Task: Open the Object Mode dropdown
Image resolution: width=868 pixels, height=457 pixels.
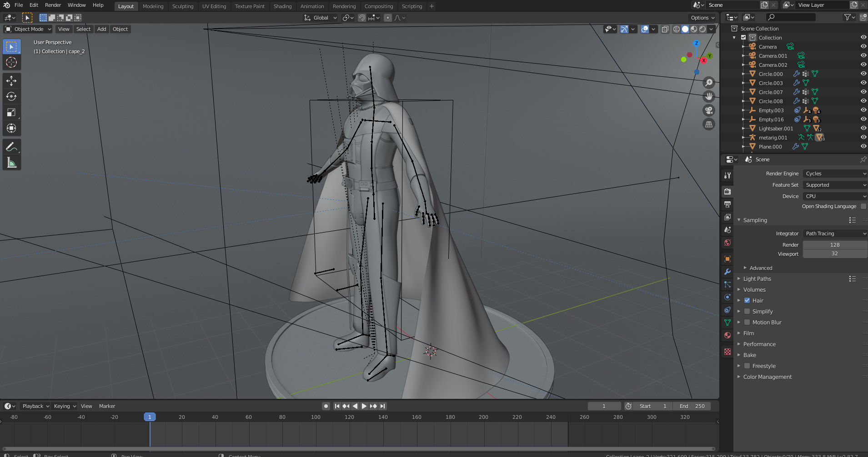Action: tap(28, 29)
